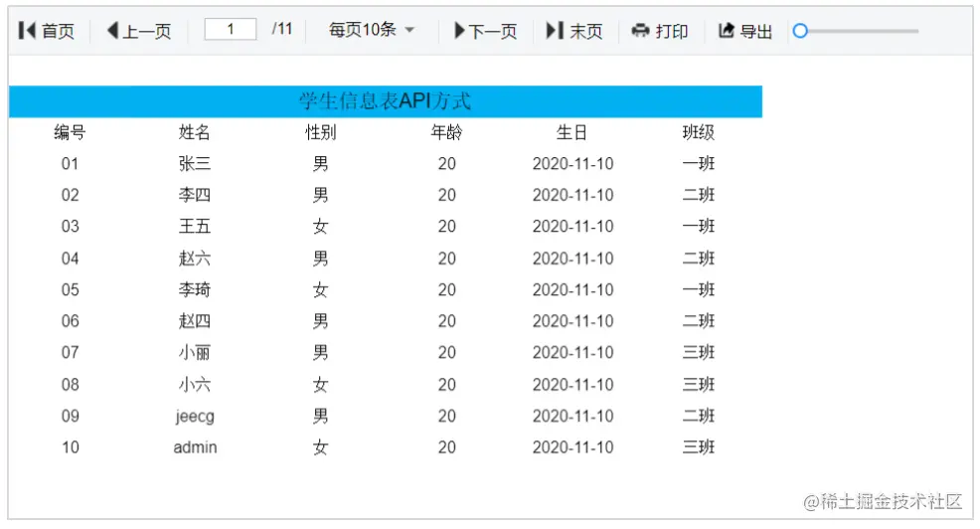
Task: Click the 年龄 column header
Action: click(x=447, y=132)
